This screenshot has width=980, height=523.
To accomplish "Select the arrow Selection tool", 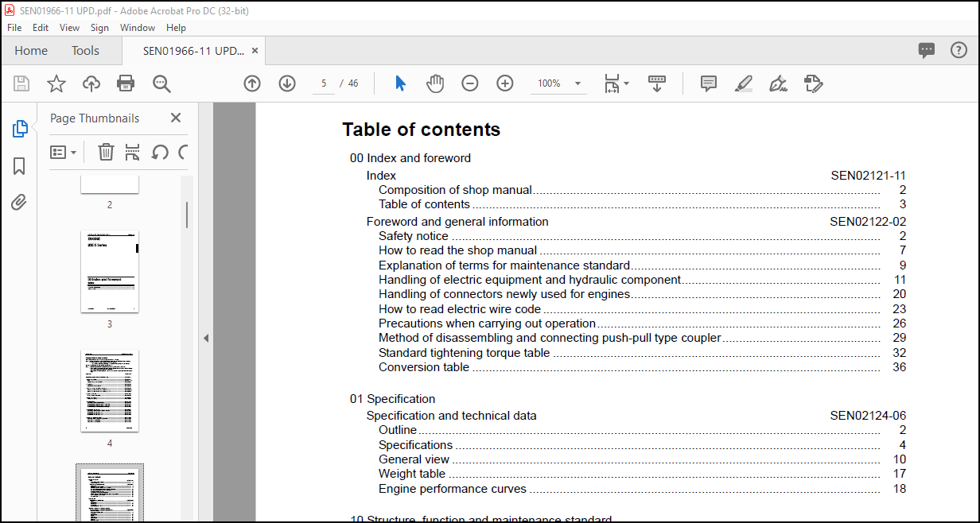I will pyautogui.click(x=400, y=83).
